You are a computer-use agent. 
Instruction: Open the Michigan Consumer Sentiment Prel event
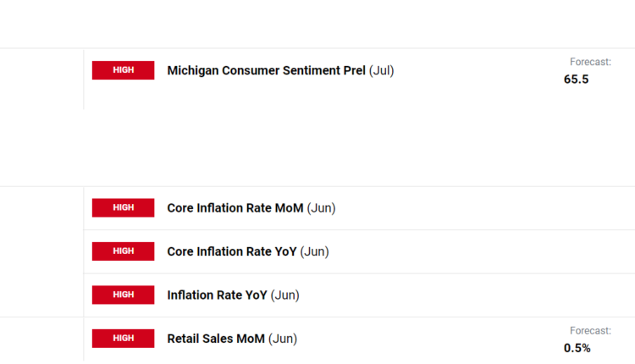[267, 70]
